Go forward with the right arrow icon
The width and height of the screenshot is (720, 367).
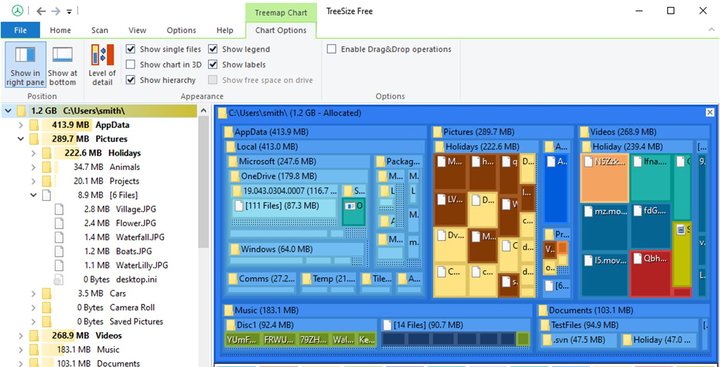(x=56, y=11)
